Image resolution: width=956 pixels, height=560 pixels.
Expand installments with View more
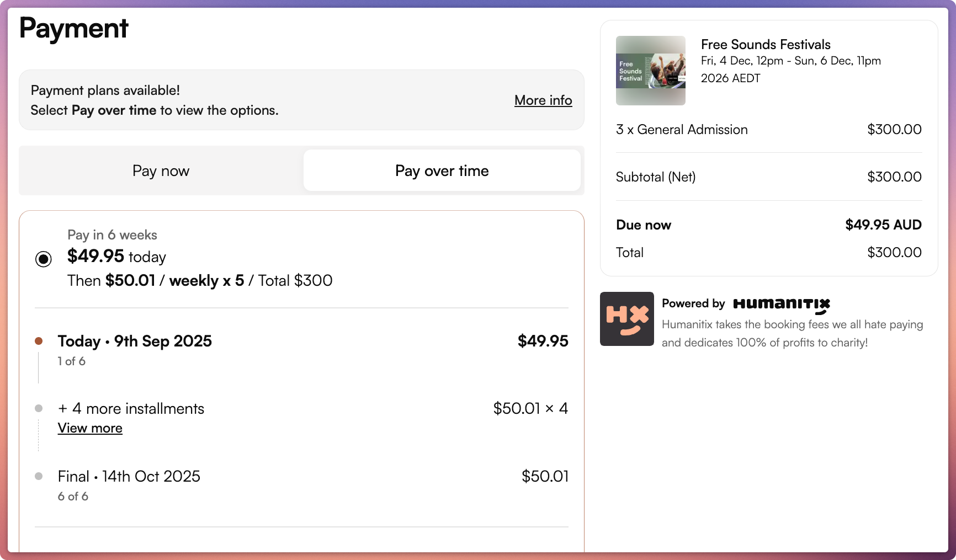pos(90,428)
